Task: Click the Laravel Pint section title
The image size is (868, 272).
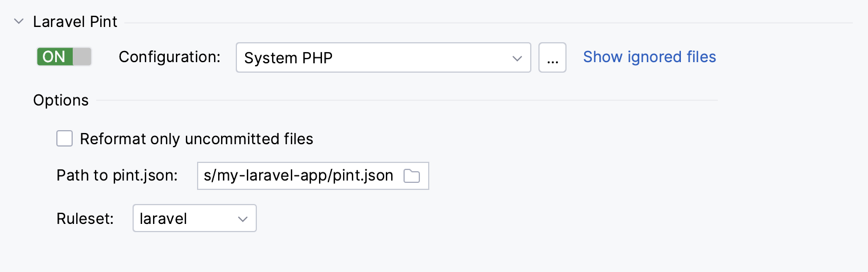Action: point(75,22)
